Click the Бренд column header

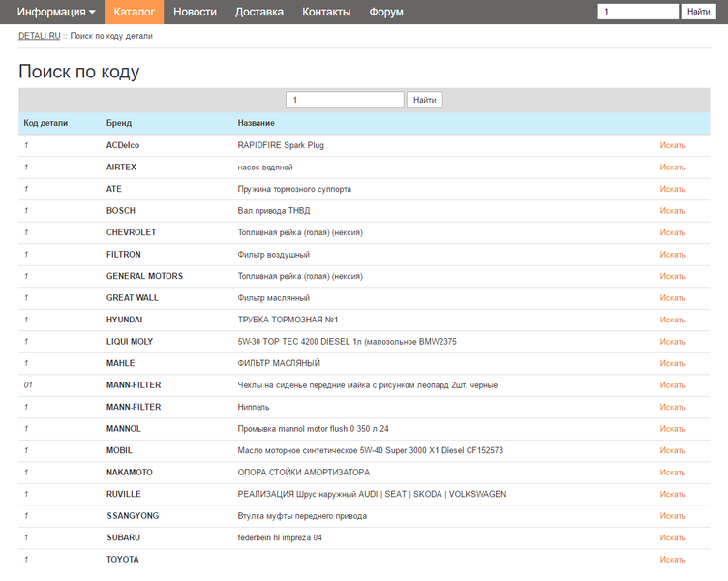(119, 123)
